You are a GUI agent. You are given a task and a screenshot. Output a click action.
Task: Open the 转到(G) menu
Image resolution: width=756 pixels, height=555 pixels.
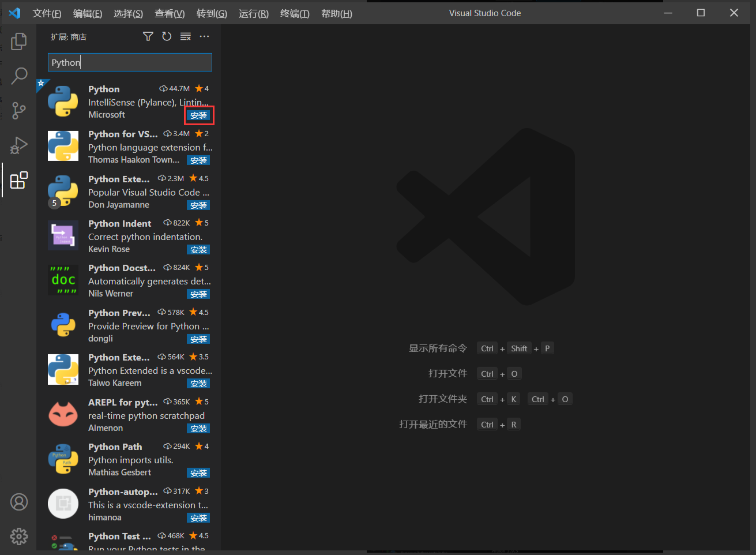tap(212, 13)
